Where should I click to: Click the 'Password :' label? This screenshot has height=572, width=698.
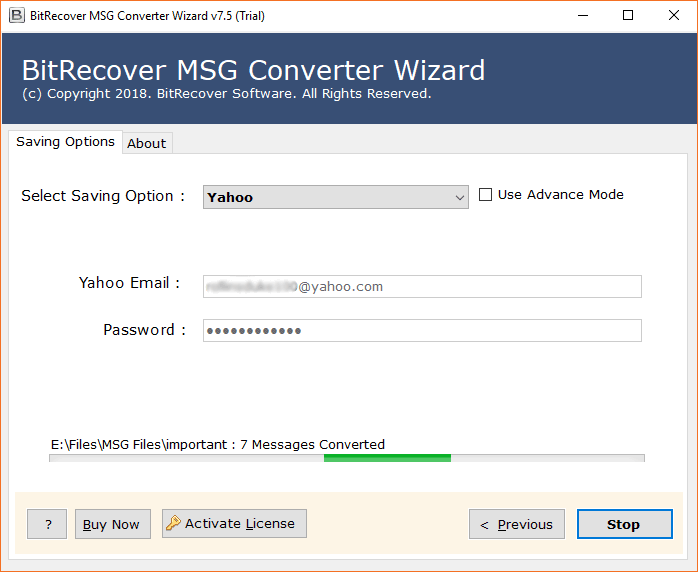click(144, 330)
